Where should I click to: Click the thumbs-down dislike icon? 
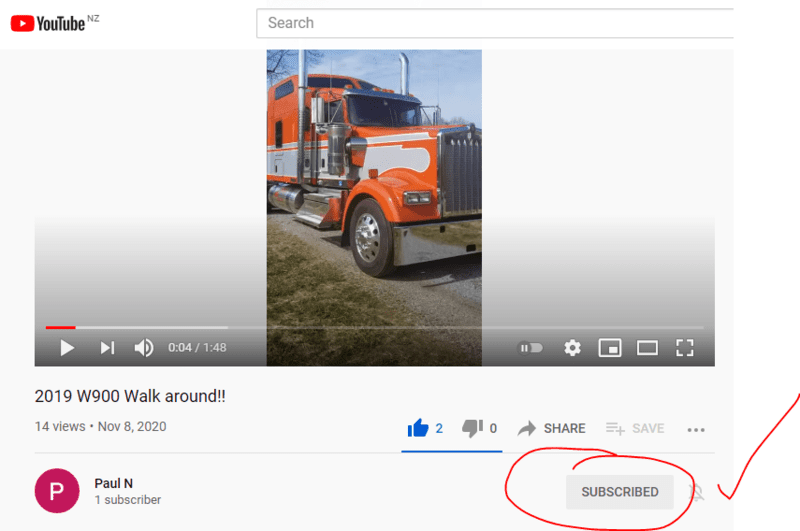472,428
